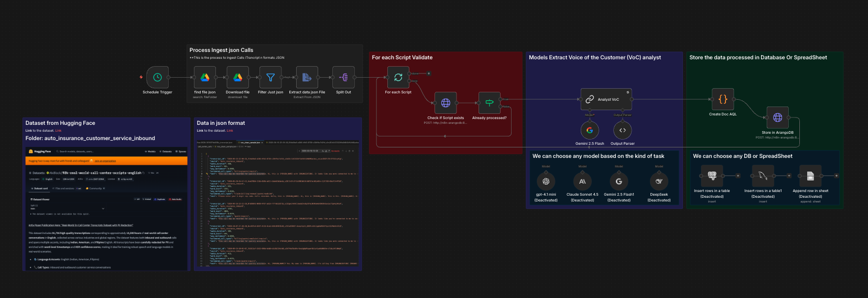Viewport: 868px width, 298px height.
Task: Select the Append row in sheet node
Action: point(810,176)
